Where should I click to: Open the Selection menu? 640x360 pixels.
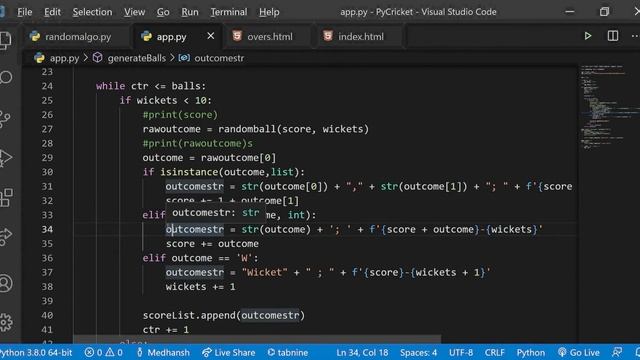coord(92,12)
